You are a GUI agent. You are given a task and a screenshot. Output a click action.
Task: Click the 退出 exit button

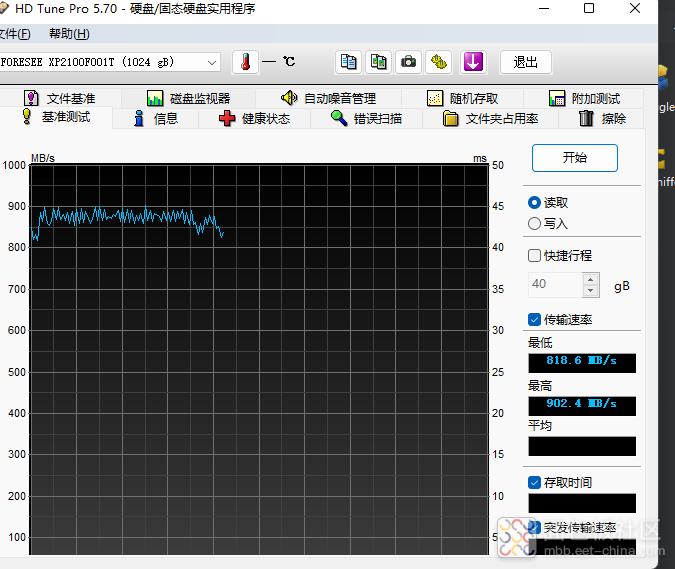[x=526, y=62]
